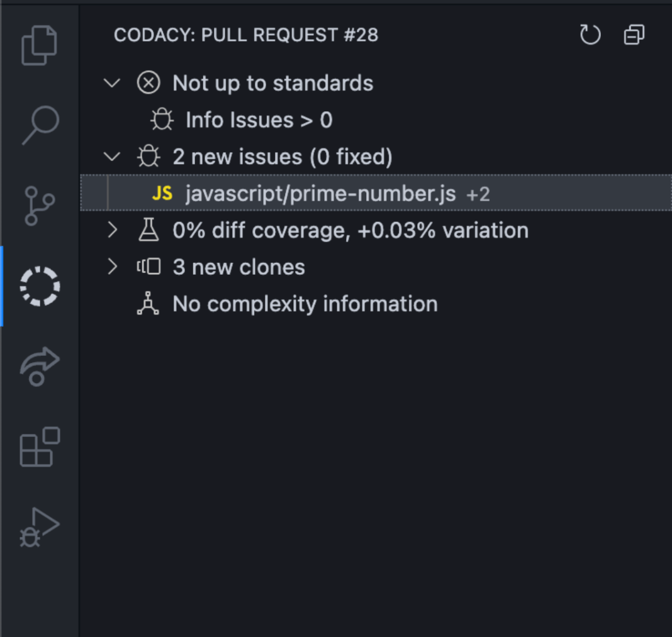This screenshot has width=672, height=637.
Task: Open the Search magnifier in activity bar
Action: pos(40,125)
